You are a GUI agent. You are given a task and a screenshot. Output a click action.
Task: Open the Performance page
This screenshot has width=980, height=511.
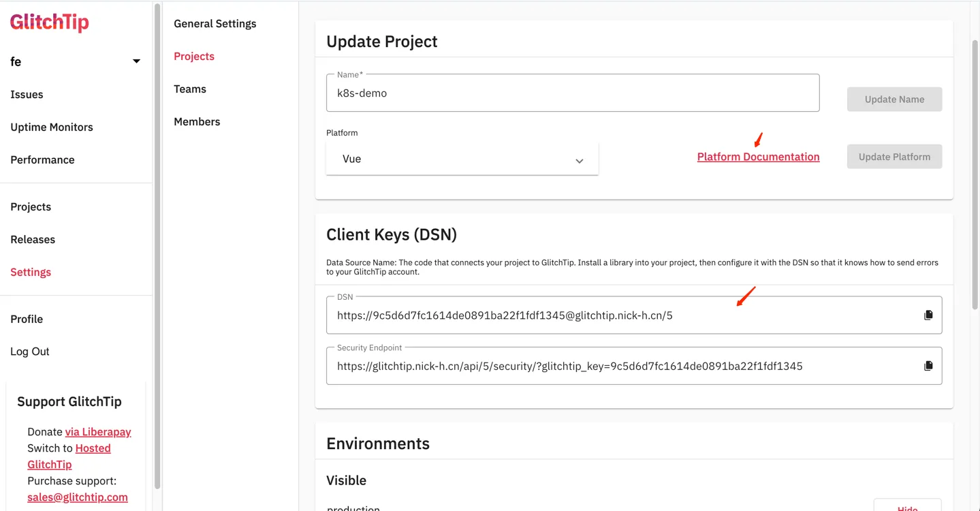pos(42,159)
